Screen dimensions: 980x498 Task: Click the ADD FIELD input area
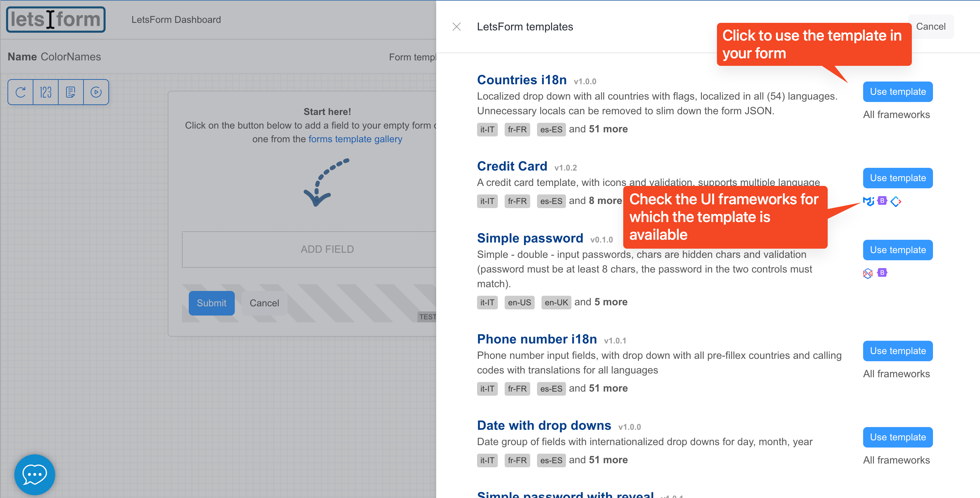pyautogui.click(x=328, y=248)
